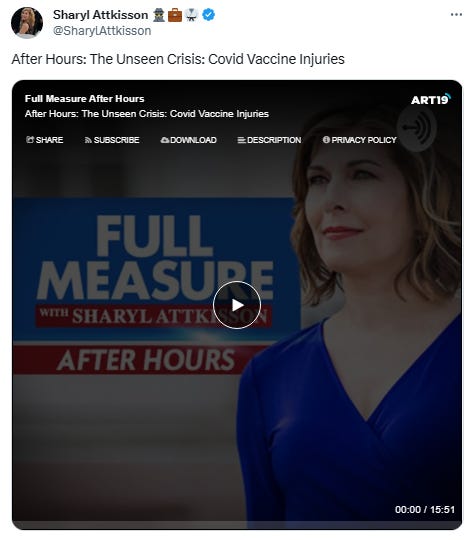Click the briefcase emoji beside name

pos(175,15)
